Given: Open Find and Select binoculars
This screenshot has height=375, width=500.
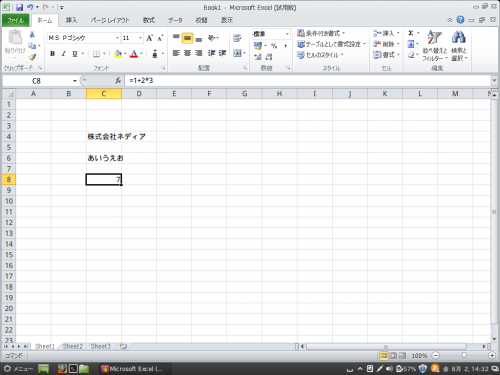Looking at the screenshot, I should pyautogui.click(x=459, y=46).
